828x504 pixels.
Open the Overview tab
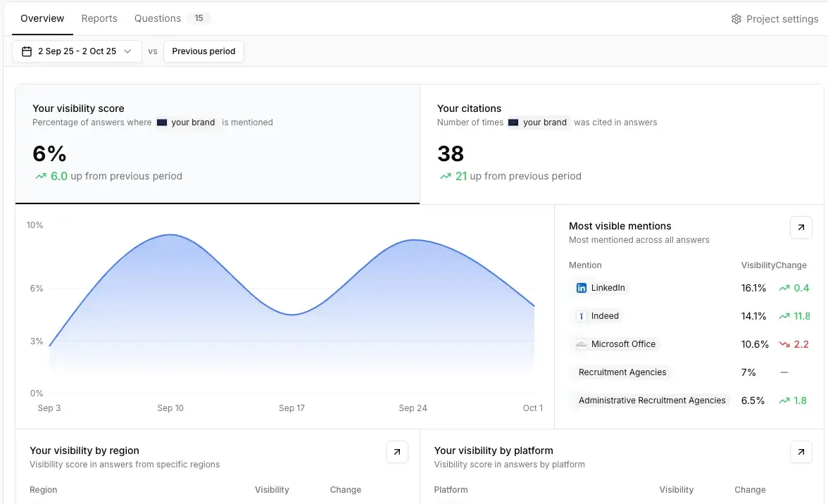click(x=42, y=18)
